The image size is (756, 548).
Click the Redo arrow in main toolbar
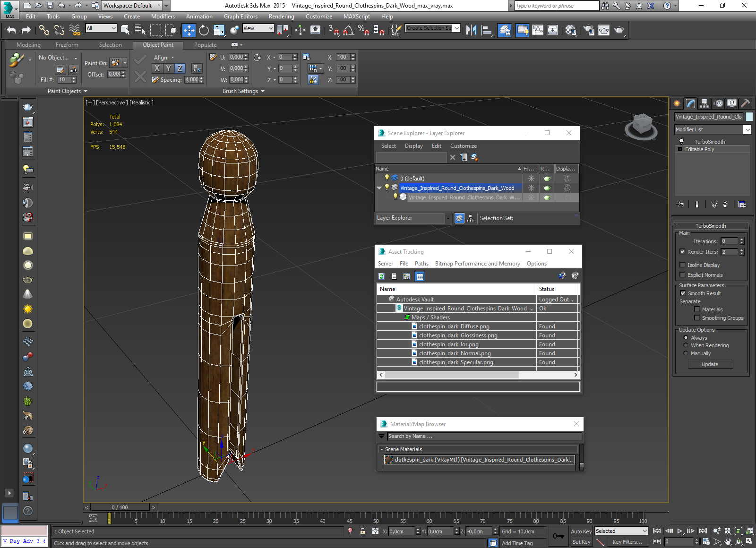coord(26,30)
